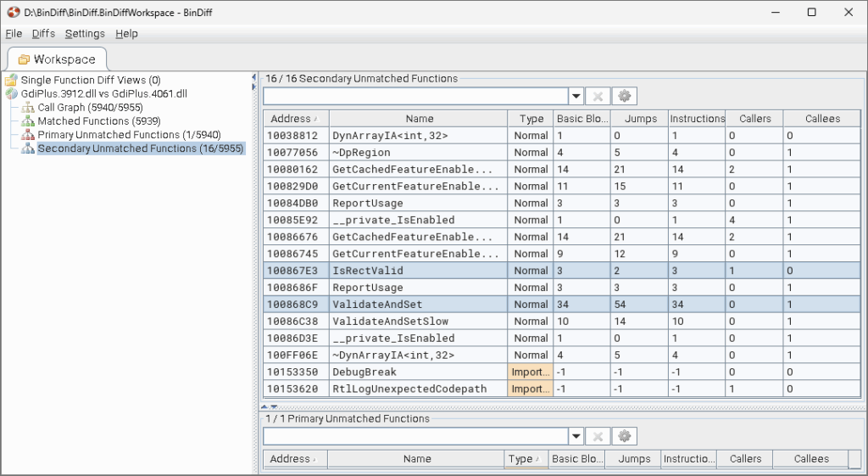Click the clear X button in primary filter

(598, 436)
